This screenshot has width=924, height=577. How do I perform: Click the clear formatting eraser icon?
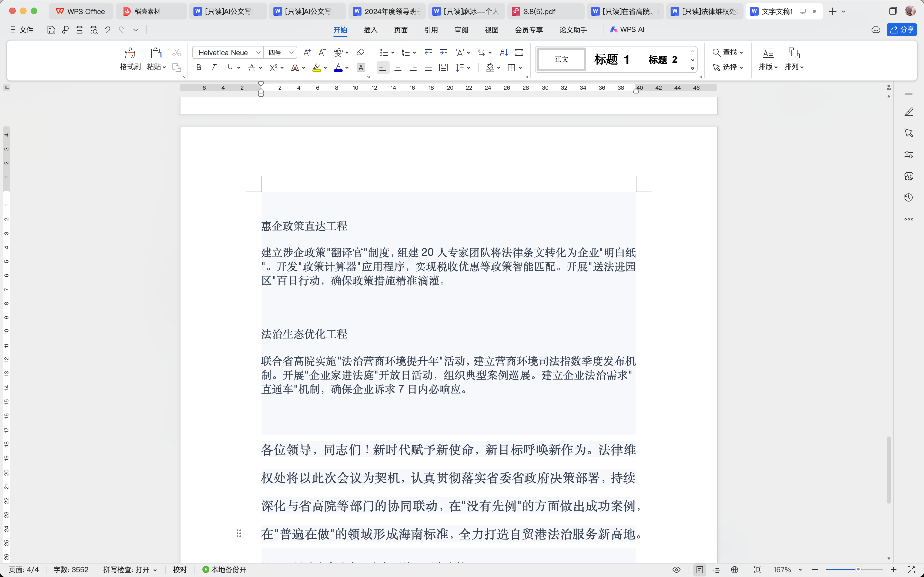pyautogui.click(x=360, y=53)
